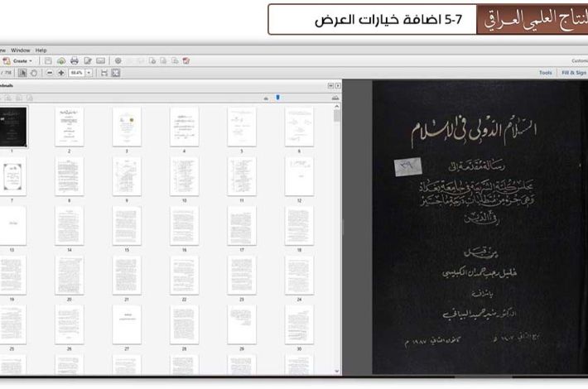Select the page 5 thumbnail
The height and width of the screenshot is (389, 588).
pos(242,127)
